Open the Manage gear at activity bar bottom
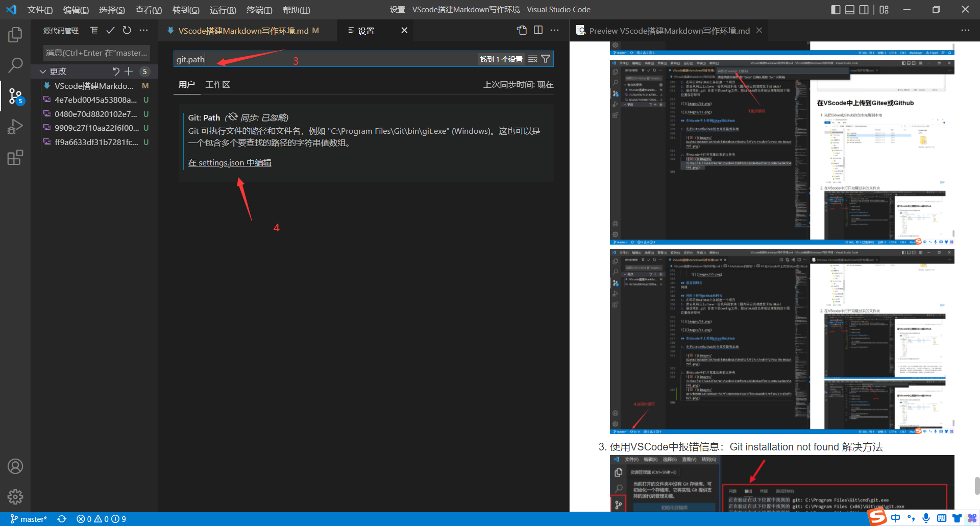Image resolution: width=980 pixels, height=526 pixels. 15,496
